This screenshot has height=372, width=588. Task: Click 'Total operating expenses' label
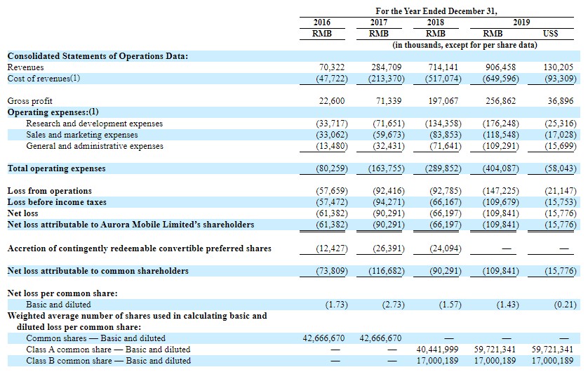pyautogui.click(x=56, y=168)
